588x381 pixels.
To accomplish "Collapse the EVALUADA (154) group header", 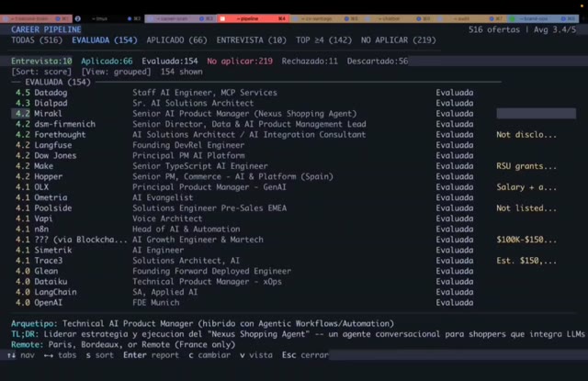I will pos(53,82).
